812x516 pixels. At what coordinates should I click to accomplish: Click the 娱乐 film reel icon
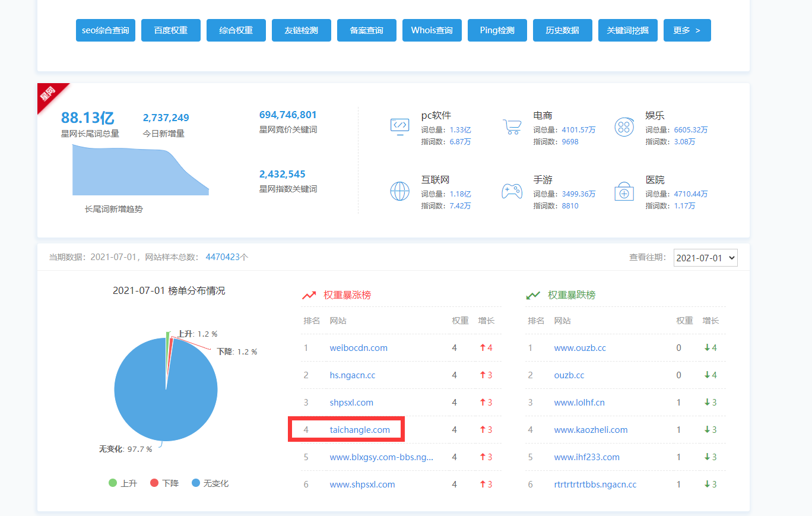(624, 127)
